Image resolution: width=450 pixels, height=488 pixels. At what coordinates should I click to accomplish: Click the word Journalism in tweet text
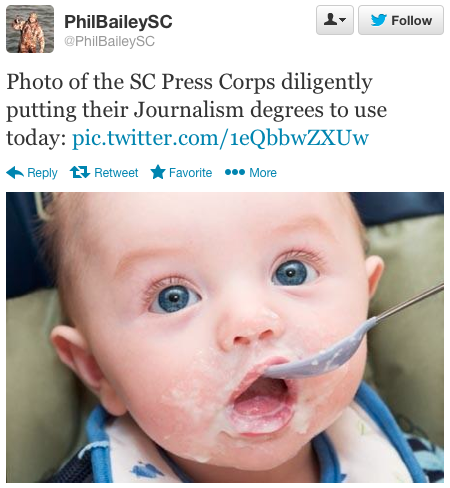click(189, 110)
